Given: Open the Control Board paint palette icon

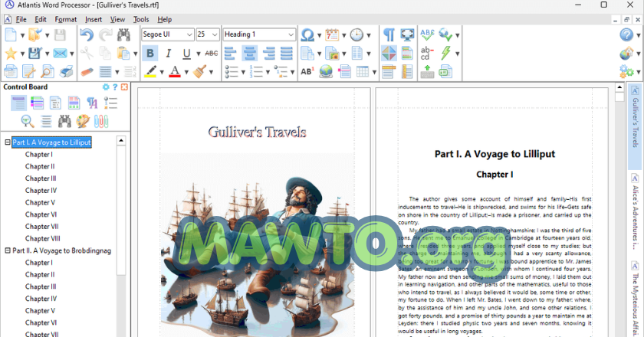Looking at the screenshot, I should [x=83, y=121].
